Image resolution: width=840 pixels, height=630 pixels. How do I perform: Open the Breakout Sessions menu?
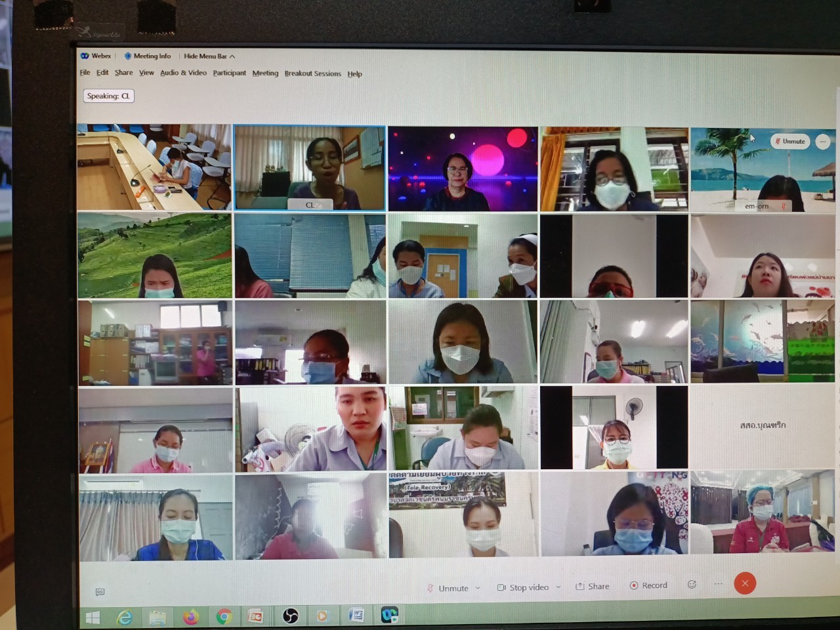coord(312,74)
